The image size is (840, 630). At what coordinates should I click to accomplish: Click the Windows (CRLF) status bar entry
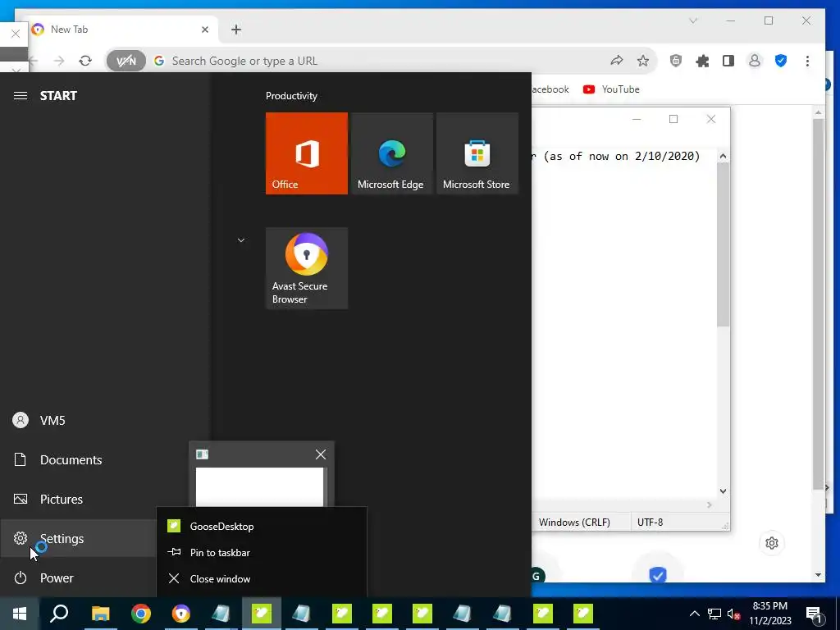[x=574, y=523]
